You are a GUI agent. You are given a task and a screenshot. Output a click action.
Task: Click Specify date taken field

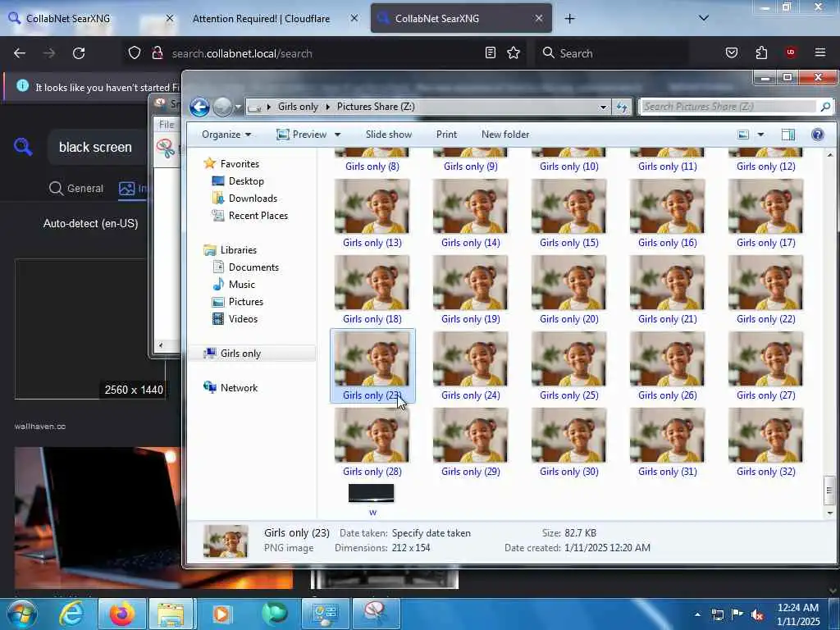tap(431, 533)
